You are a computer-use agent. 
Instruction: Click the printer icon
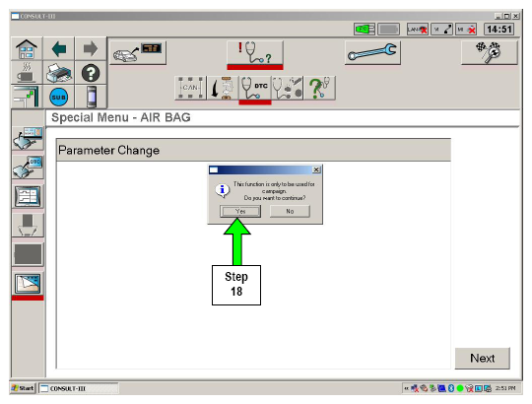tap(59, 73)
